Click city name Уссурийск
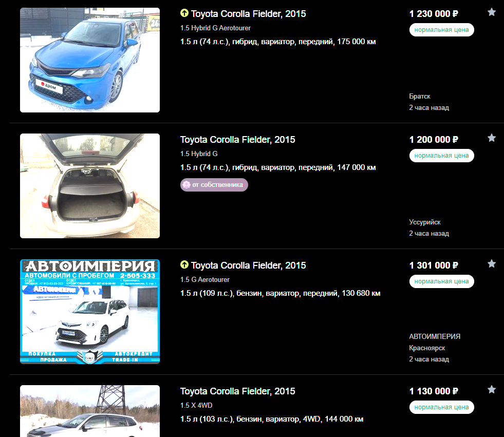Viewport: 504px width, 437px height. click(424, 222)
